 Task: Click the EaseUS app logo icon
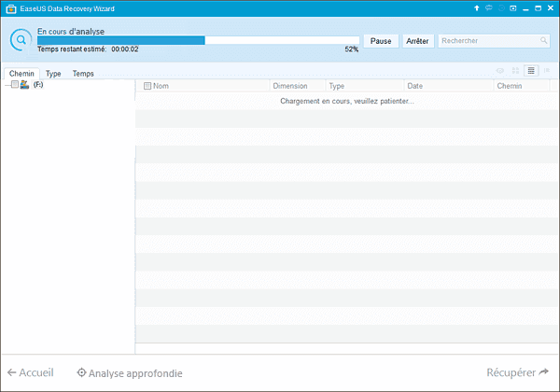(x=11, y=9)
